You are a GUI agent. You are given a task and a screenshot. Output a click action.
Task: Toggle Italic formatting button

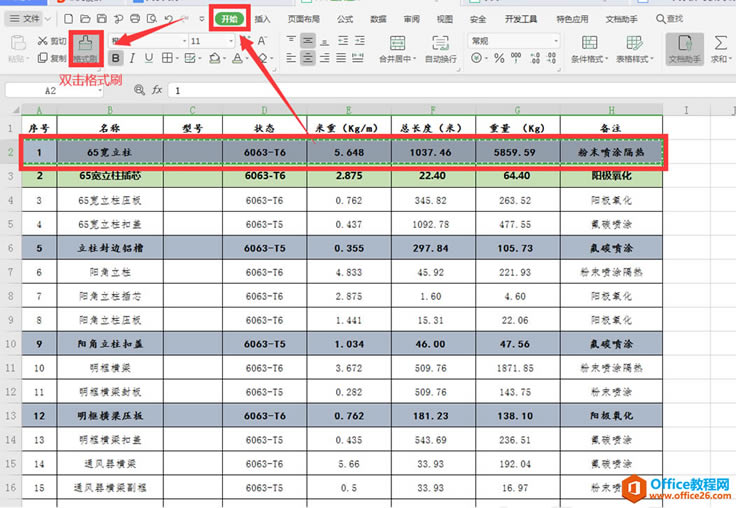coord(133,59)
